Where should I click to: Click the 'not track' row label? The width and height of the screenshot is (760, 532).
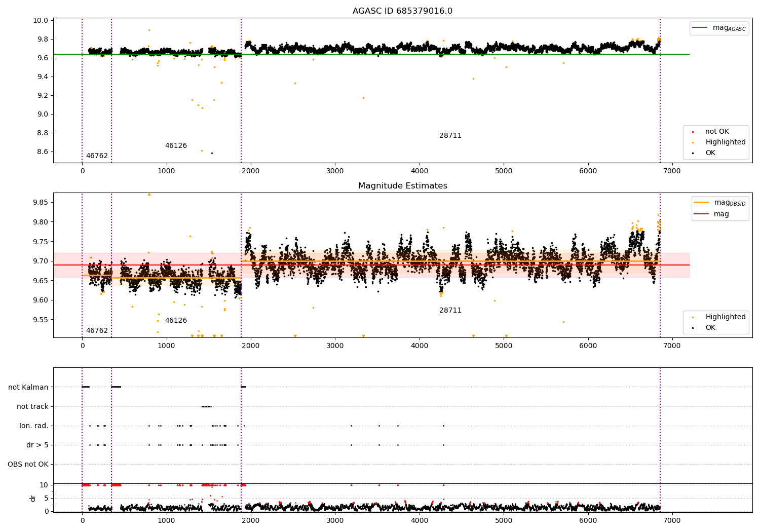(32, 406)
